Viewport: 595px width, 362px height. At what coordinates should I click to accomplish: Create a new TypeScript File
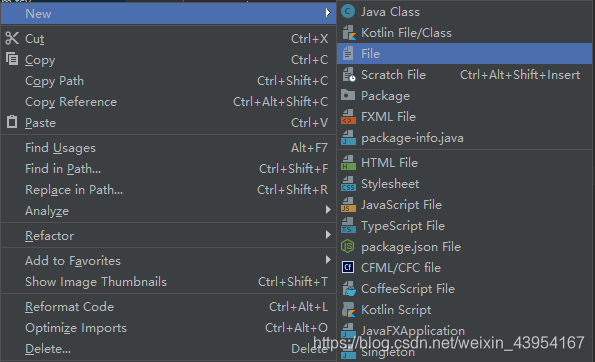coord(464,226)
